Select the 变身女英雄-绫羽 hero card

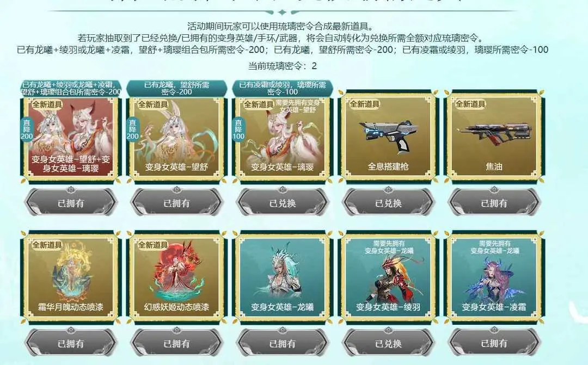(388, 277)
